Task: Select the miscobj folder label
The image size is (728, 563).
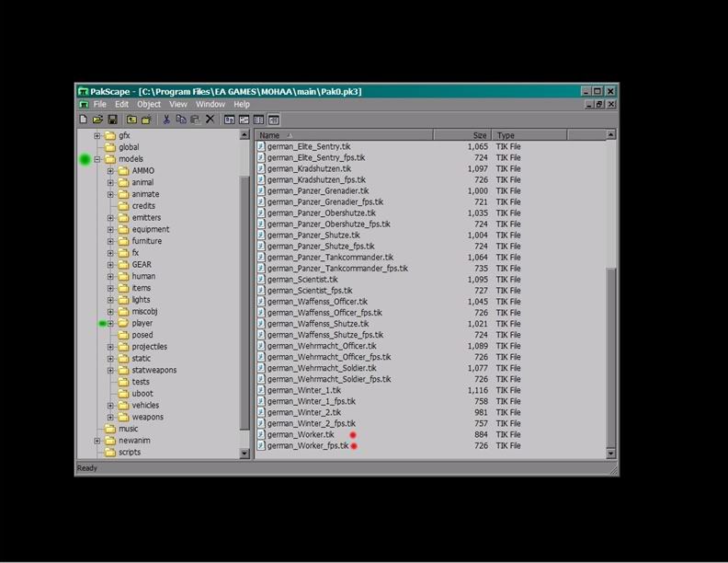Action: pyautogui.click(x=144, y=311)
